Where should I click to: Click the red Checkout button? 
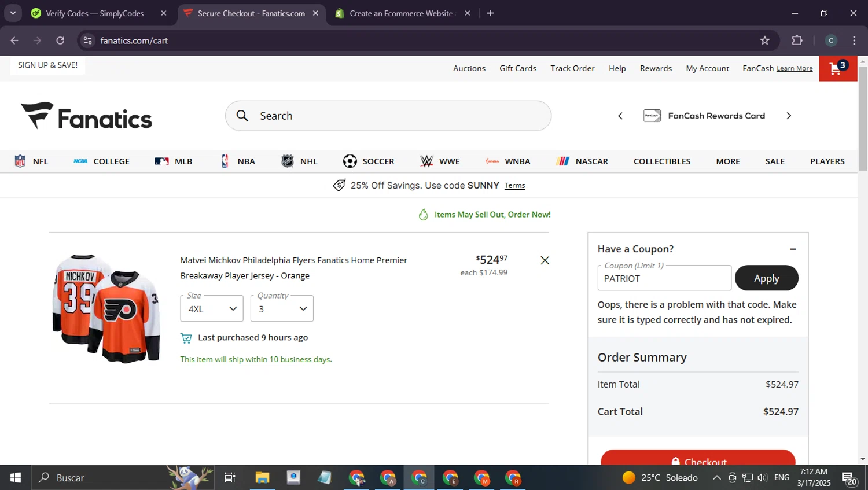tap(698, 458)
